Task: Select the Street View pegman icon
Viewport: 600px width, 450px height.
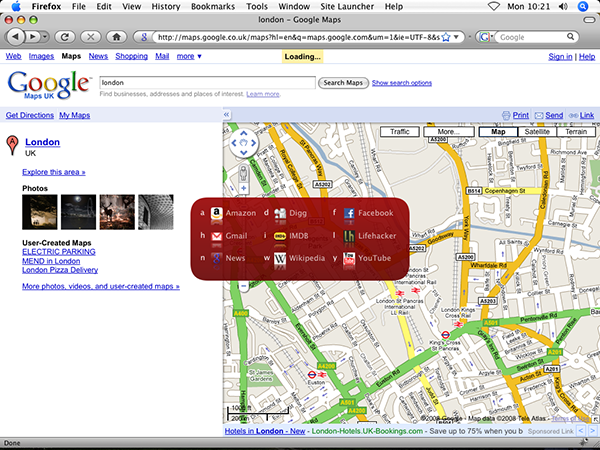Action: point(243,174)
